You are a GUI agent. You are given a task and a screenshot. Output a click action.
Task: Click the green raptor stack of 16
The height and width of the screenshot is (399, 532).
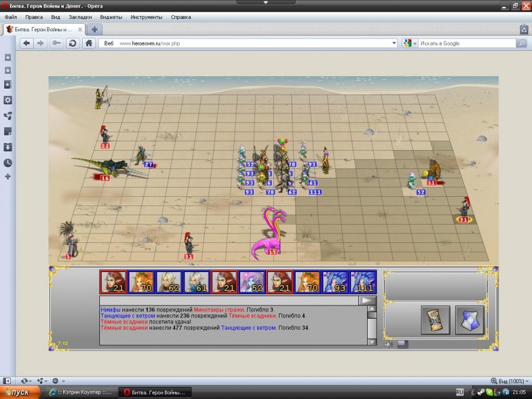[109, 168]
